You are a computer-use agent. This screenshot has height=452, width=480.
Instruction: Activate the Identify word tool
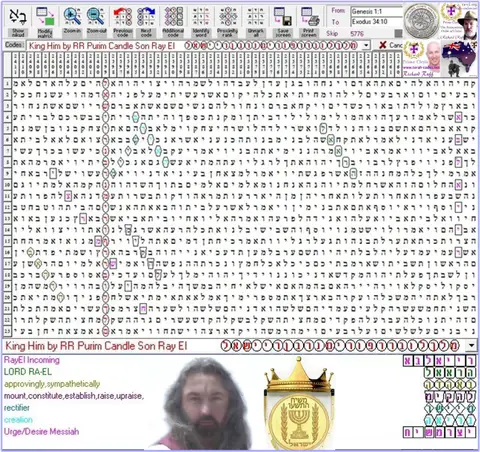click(x=201, y=22)
